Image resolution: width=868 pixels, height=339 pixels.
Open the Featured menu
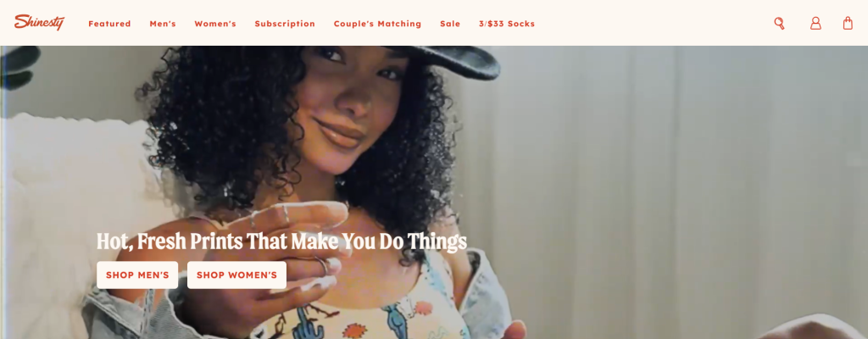point(109,24)
